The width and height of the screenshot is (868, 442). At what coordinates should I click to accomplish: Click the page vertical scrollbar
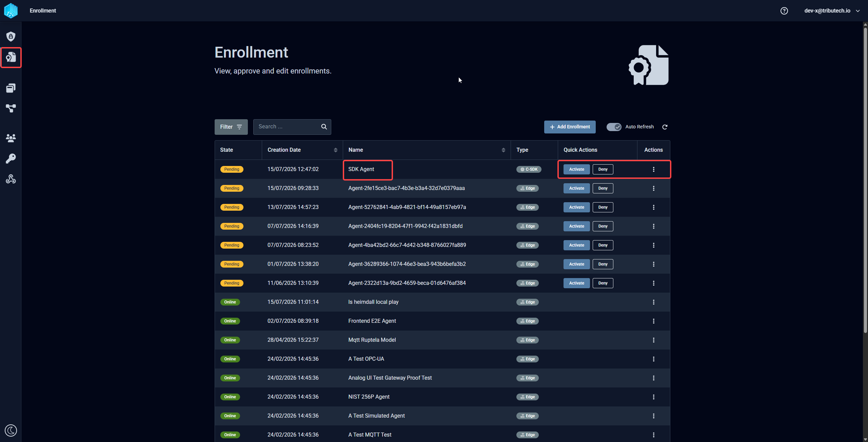pyautogui.click(x=865, y=180)
